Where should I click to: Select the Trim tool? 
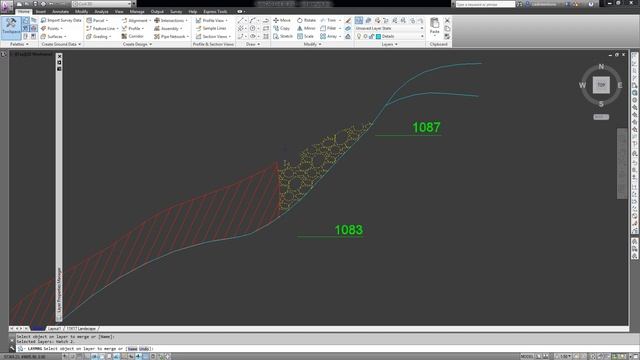329,20
